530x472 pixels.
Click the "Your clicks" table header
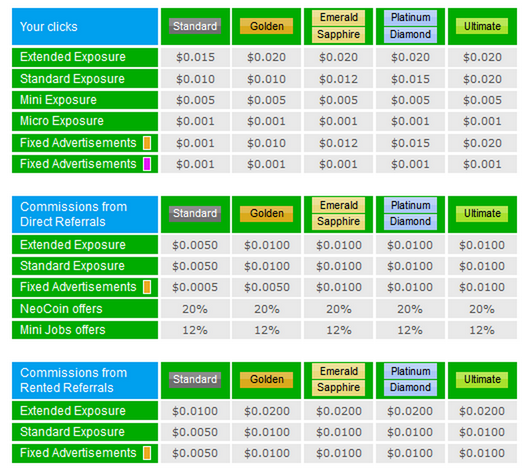[85, 27]
